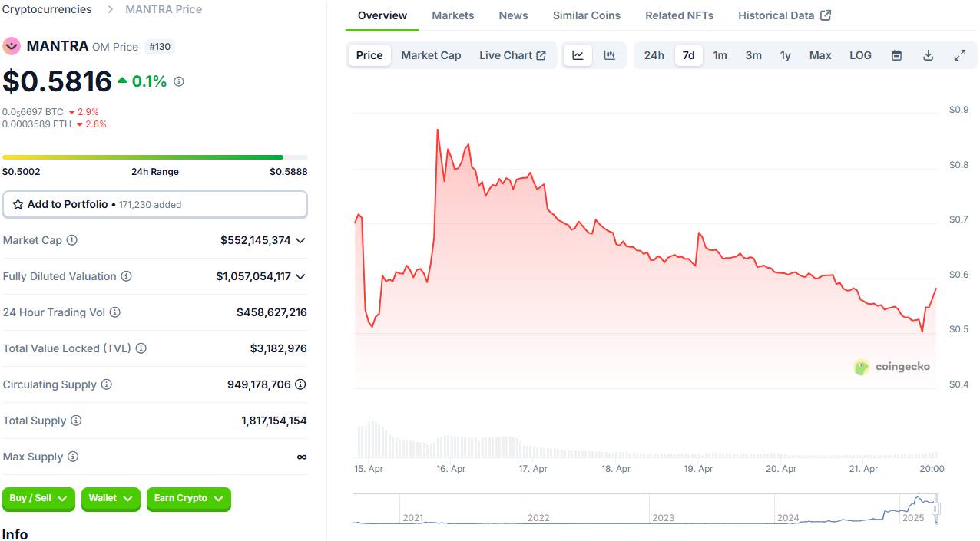
Task: Open the Markets tab
Action: [452, 15]
